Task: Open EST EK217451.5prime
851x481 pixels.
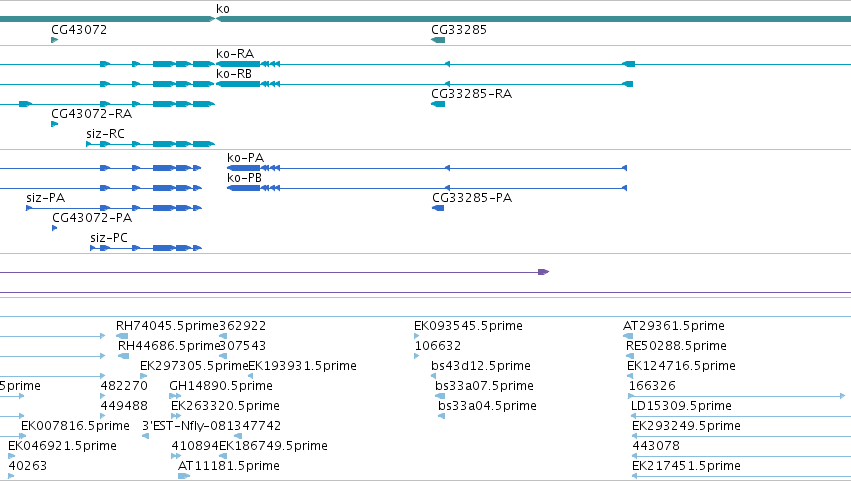Action: tap(687, 467)
